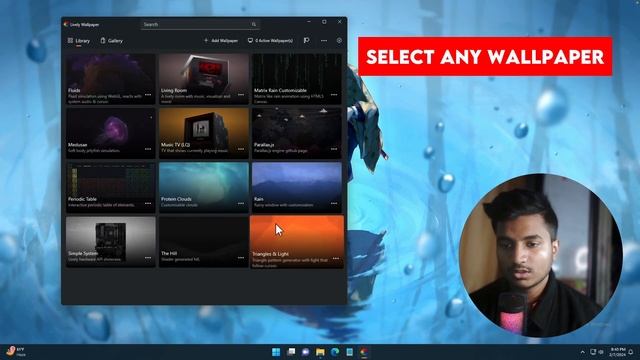Open Task View on the taskbar
Screen dimensions: 640x360
[x=291, y=352]
